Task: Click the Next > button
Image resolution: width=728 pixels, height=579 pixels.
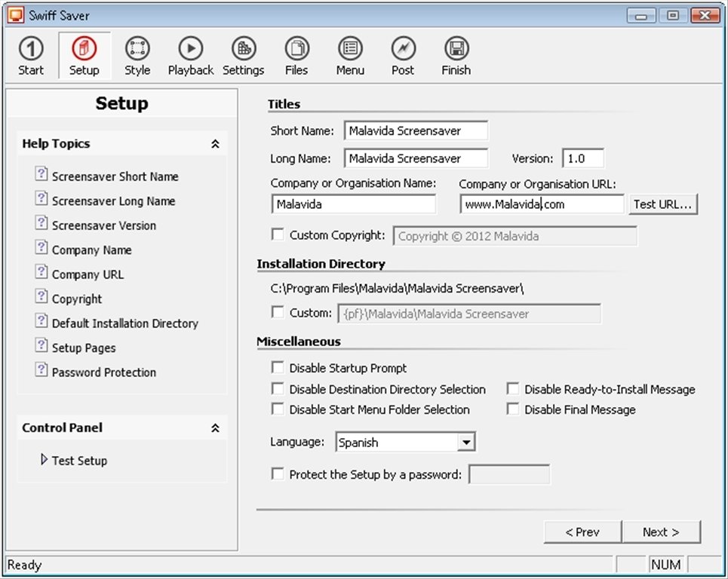Action: click(x=661, y=532)
